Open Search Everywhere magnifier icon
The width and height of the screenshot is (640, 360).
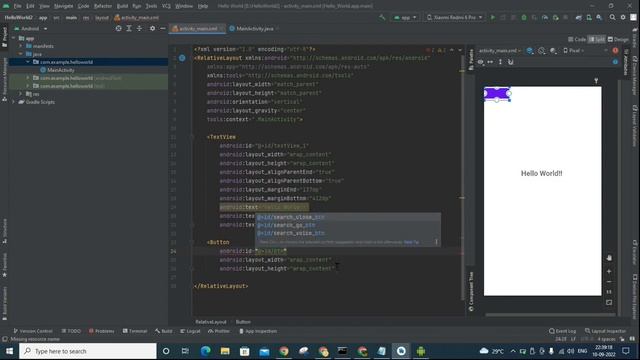coord(612,18)
